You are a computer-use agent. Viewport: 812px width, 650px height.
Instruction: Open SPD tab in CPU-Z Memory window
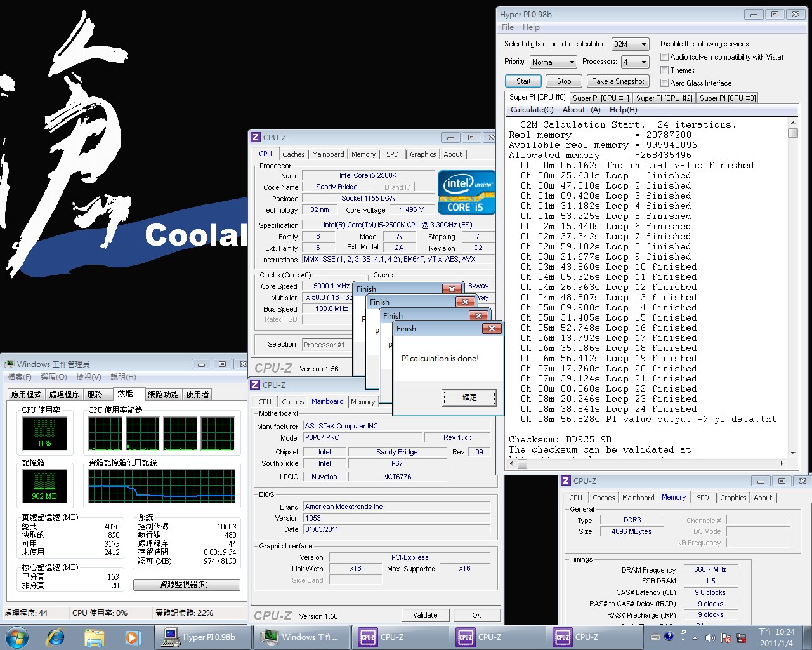(703, 498)
